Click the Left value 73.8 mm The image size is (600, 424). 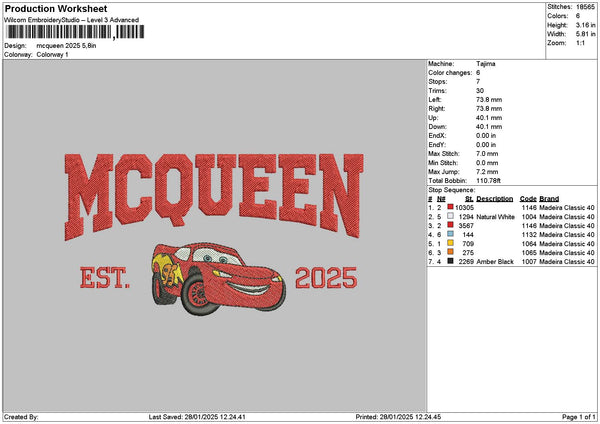point(489,100)
